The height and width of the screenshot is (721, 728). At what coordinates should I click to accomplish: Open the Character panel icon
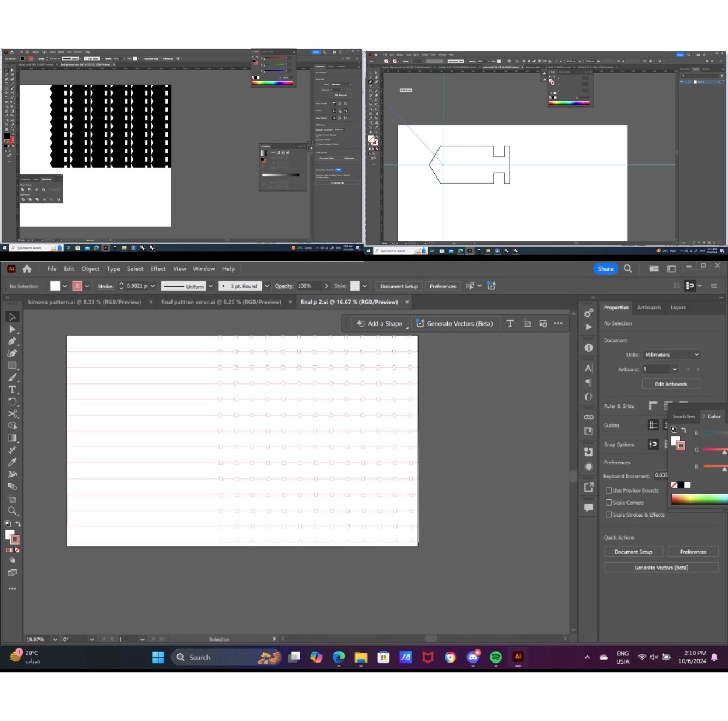click(x=589, y=369)
